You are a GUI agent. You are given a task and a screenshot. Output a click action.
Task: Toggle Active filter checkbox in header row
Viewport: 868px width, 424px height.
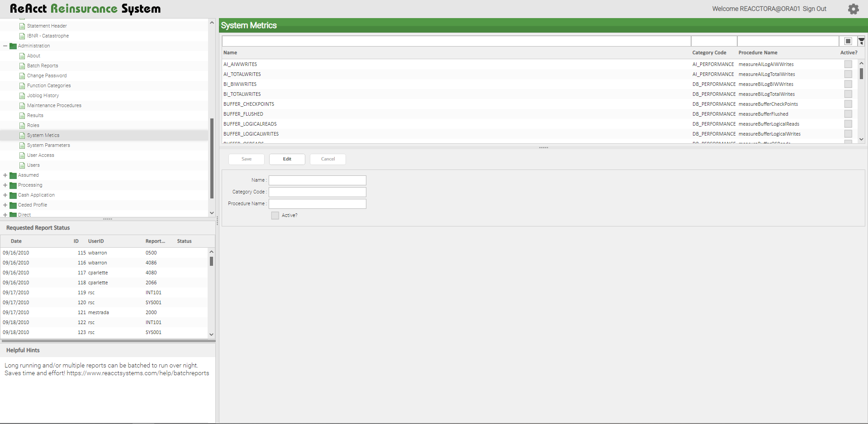pos(848,41)
